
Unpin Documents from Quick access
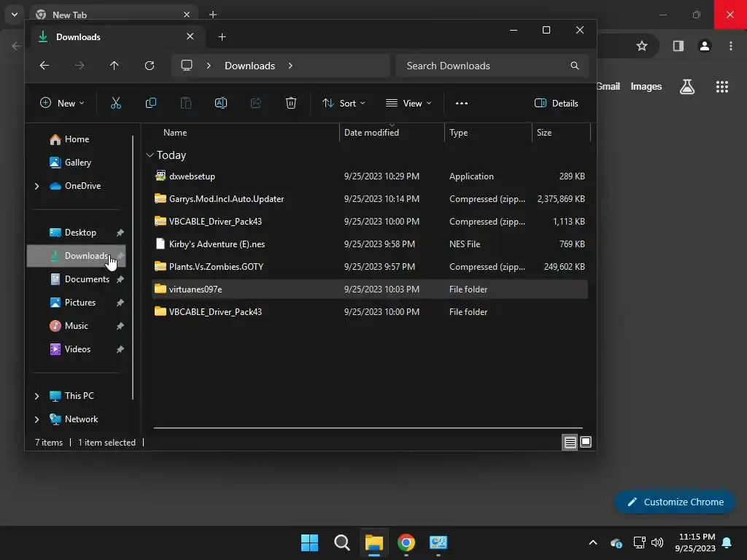pyautogui.click(x=120, y=279)
